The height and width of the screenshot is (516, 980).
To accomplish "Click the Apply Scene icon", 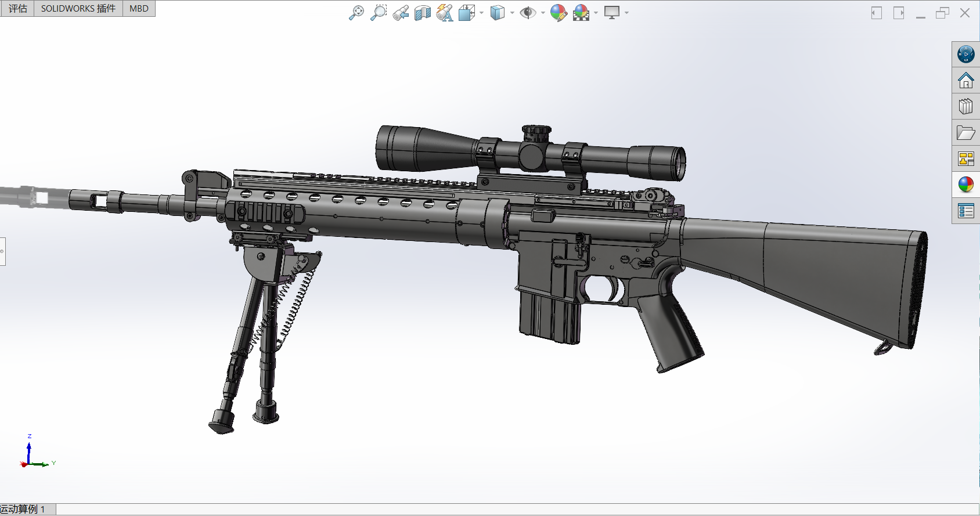I will click(x=581, y=13).
